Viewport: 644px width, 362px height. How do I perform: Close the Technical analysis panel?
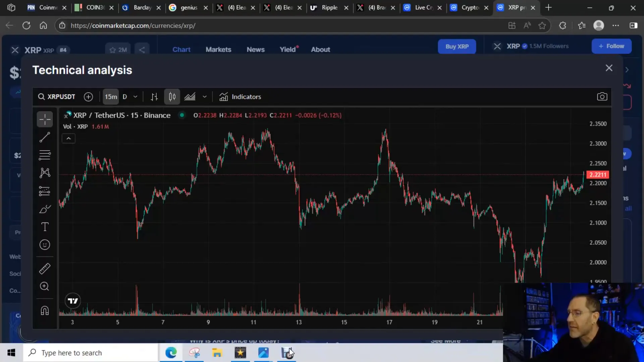[x=609, y=68]
